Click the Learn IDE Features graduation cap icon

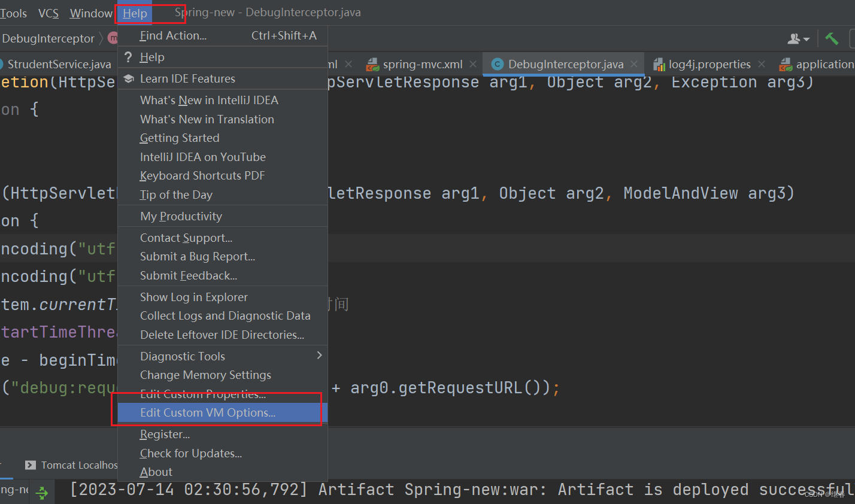click(128, 79)
